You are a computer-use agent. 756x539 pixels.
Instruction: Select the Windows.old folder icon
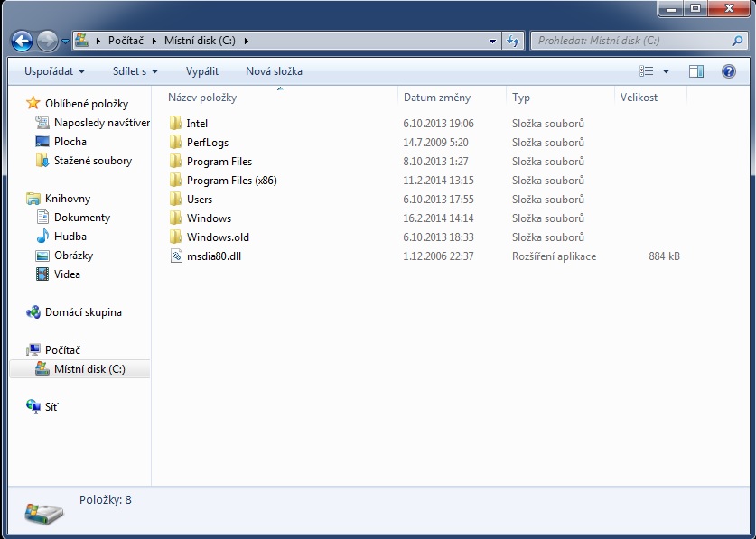pyautogui.click(x=176, y=237)
